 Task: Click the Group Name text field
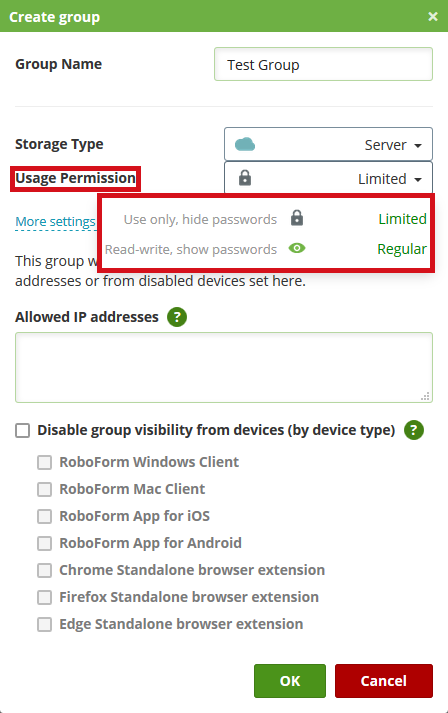click(323, 64)
